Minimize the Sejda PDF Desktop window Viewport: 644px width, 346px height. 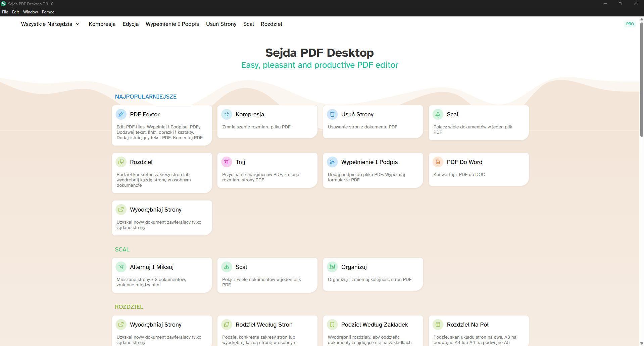(605, 4)
